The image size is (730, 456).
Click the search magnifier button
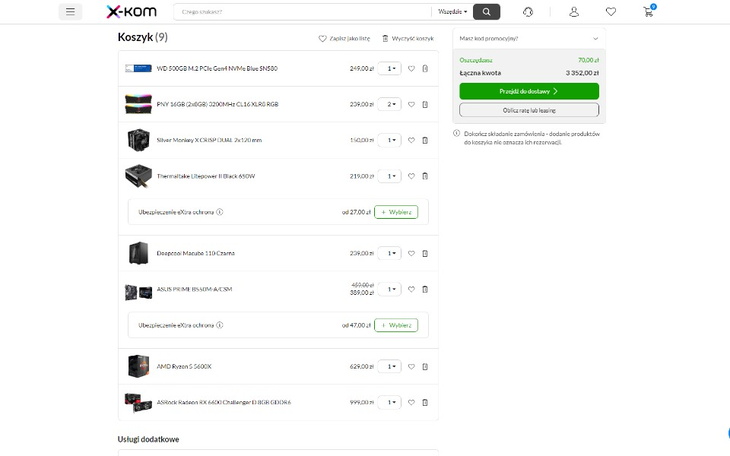coord(486,12)
